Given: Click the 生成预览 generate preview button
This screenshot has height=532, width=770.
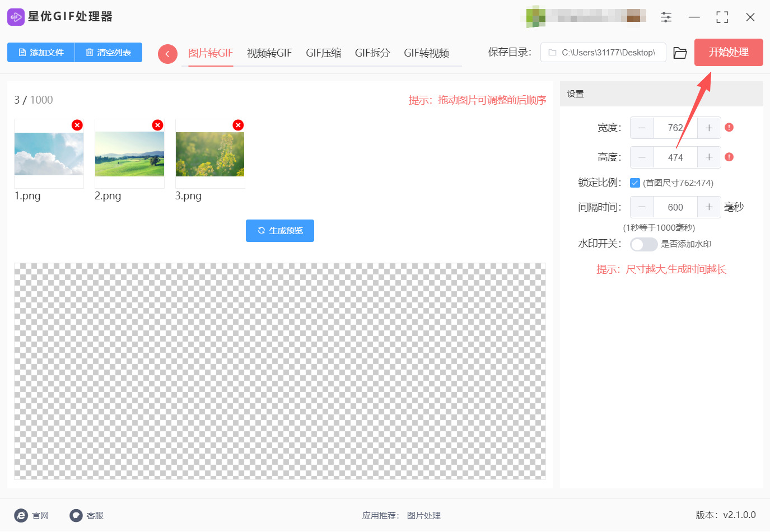Looking at the screenshot, I should [x=280, y=231].
